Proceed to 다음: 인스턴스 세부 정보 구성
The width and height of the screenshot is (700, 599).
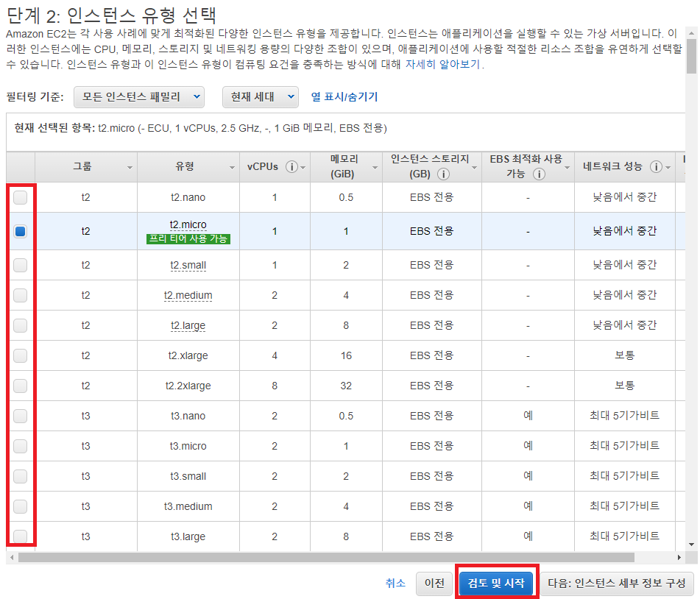coord(617,583)
